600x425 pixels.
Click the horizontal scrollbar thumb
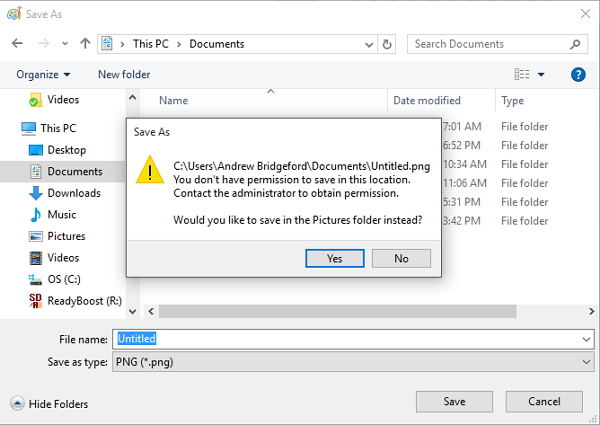[x=338, y=311]
